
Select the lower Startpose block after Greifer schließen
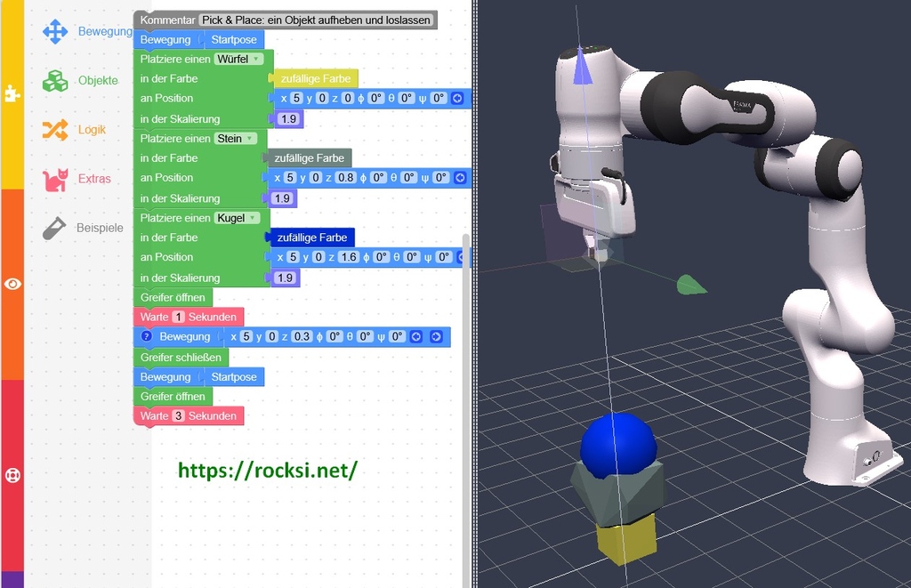(234, 377)
